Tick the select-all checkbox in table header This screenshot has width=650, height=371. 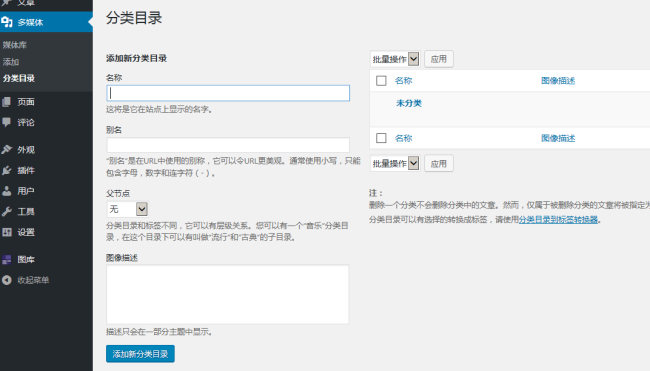point(381,81)
